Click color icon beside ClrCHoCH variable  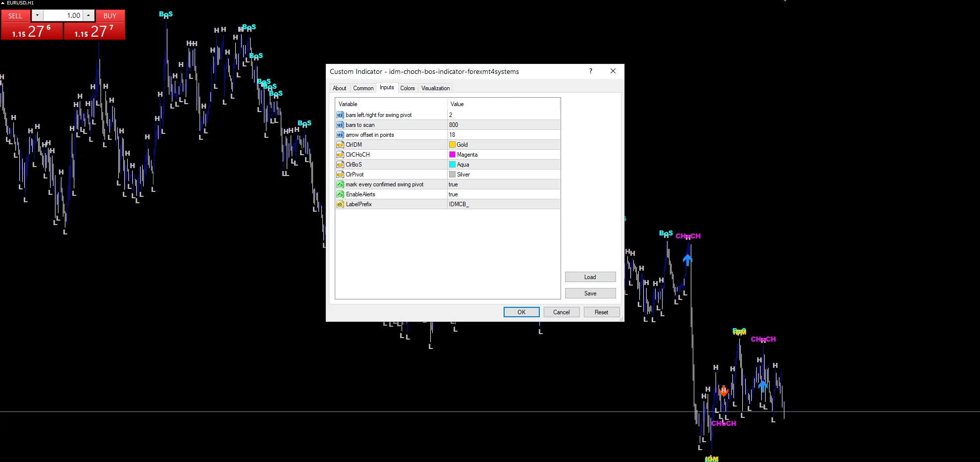[x=340, y=155]
